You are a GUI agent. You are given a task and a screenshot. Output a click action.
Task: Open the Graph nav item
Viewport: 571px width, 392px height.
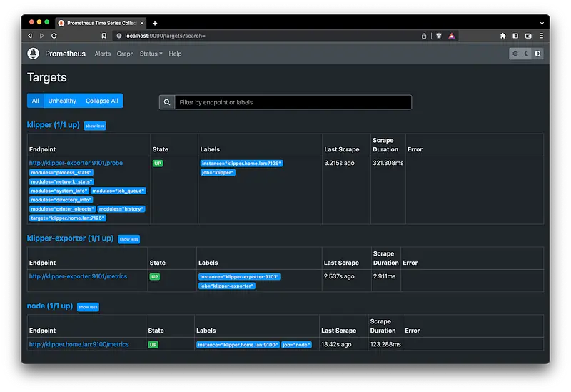[126, 54]
